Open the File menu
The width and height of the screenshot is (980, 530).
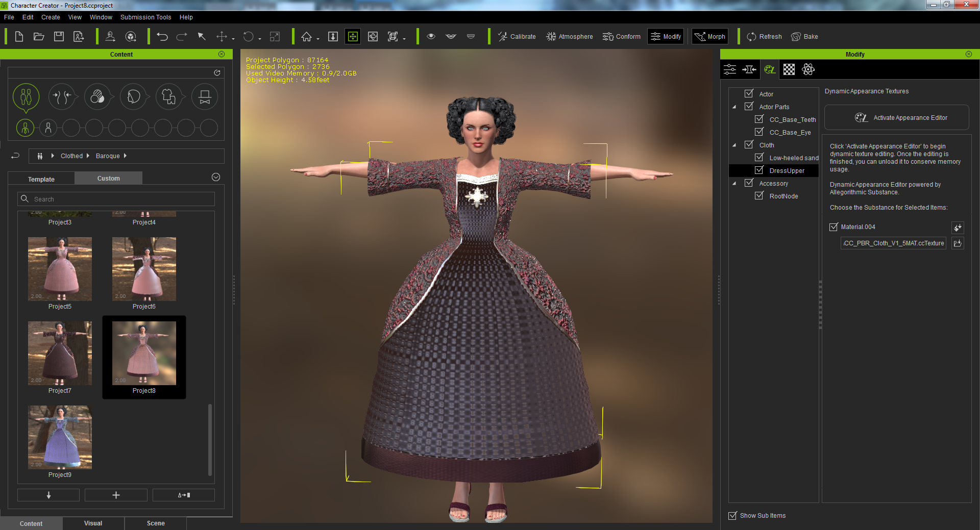pos(9,17)
